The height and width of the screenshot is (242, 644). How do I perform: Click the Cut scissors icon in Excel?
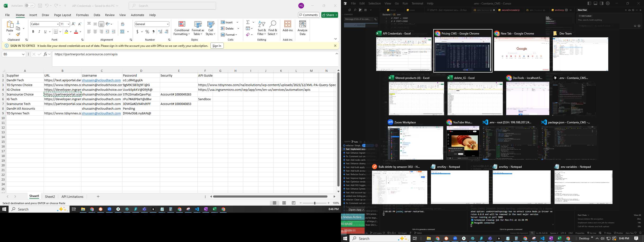click(18, 22)
